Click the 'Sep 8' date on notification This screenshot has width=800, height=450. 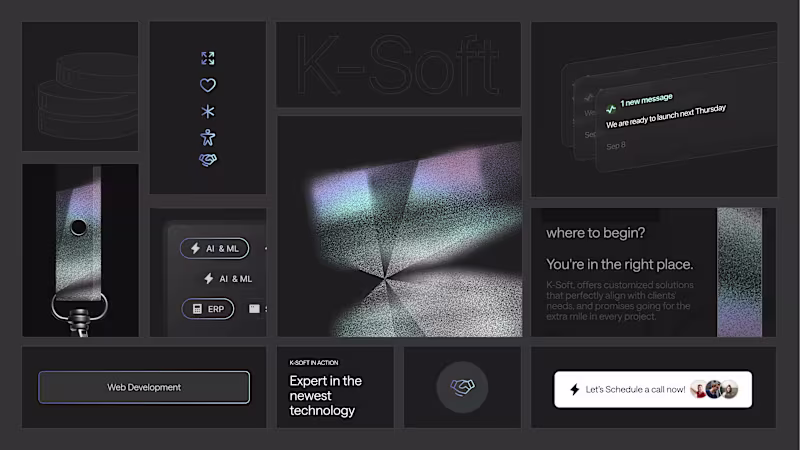(x=616, y=146)
